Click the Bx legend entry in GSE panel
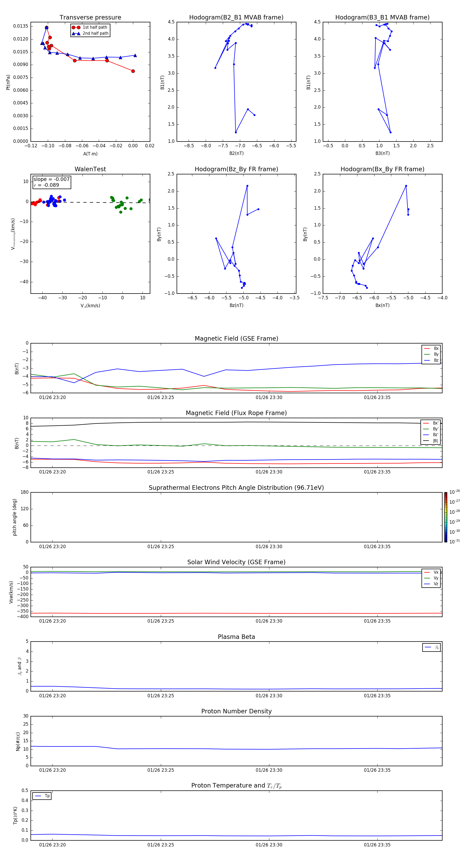This screenshot has width=473, height=868. pos(431,349)
